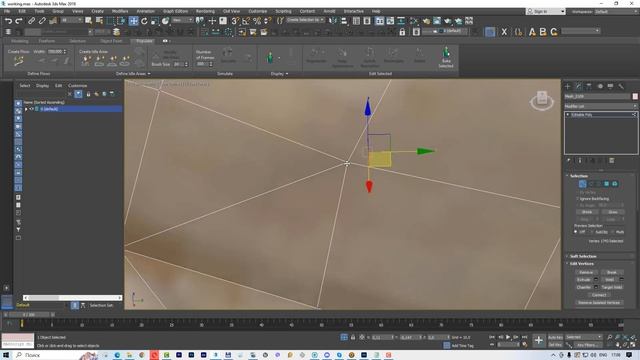
Task: Click the Create Flow icon
Action: coord(18,61)
